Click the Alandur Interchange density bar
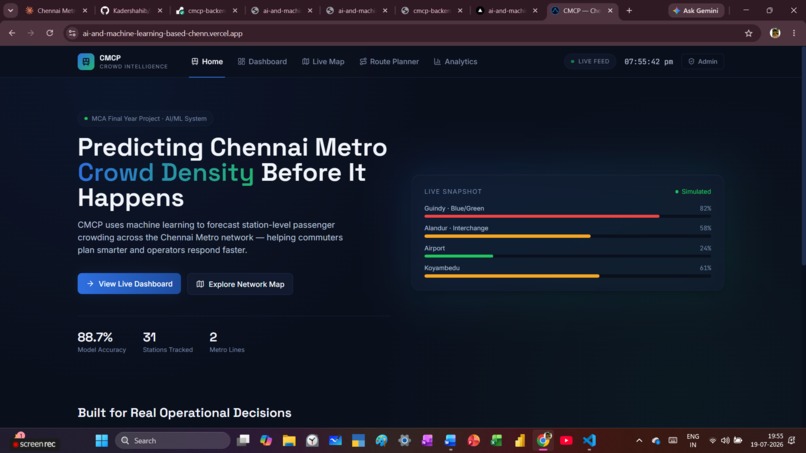The image size is (806, 453). [567, 236]
